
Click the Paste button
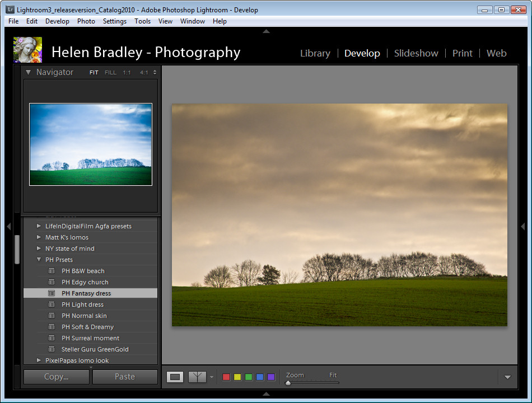coord(124,377)
